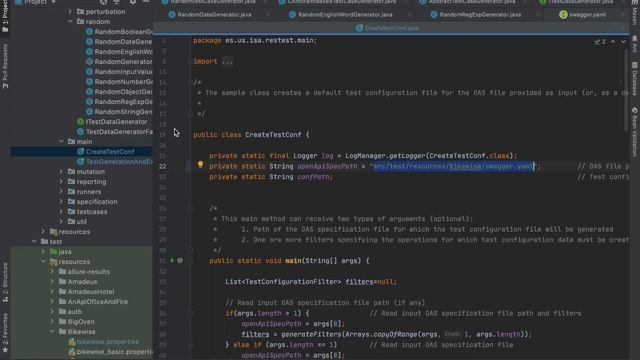Jump to next highlighted problem arrow

click(623, 42)
